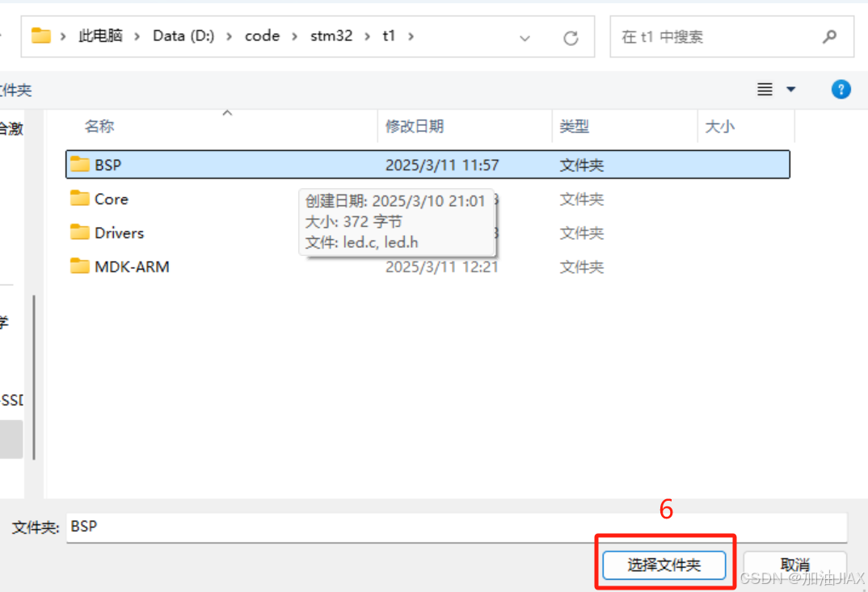Click the search box 在 t1 中搜索

(731, 36)
